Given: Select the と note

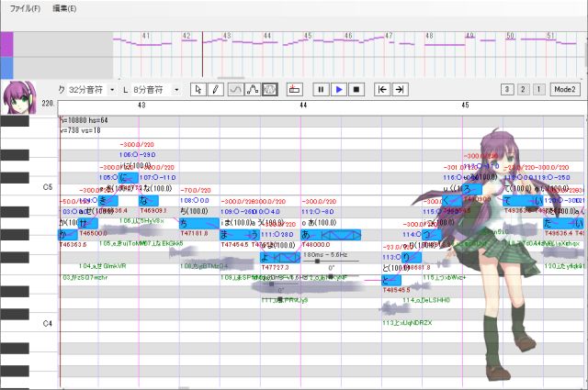Looking at the screenshot, I should tap(391, 280).
